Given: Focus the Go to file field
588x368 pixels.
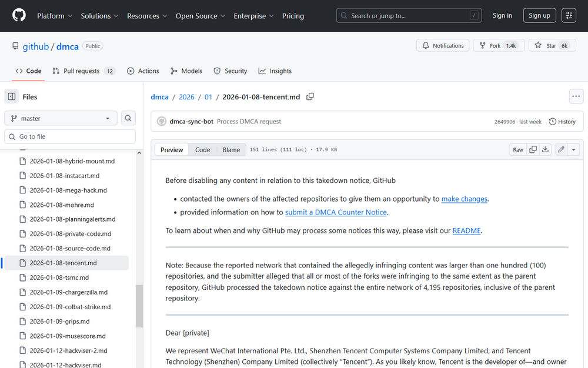Looking at the screenshot, I should click(70, 136).
